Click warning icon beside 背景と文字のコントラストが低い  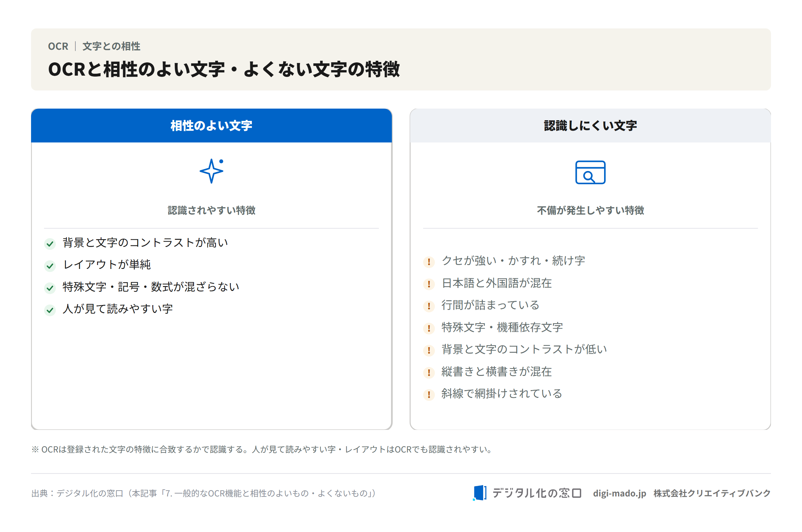[429, 350]
